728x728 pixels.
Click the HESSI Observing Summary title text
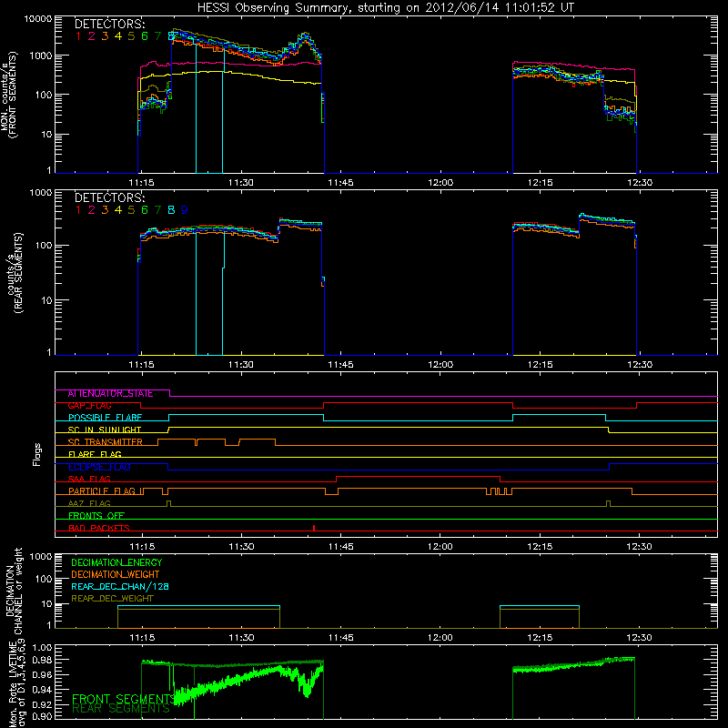pyautogui.click(x=386, y=8)
